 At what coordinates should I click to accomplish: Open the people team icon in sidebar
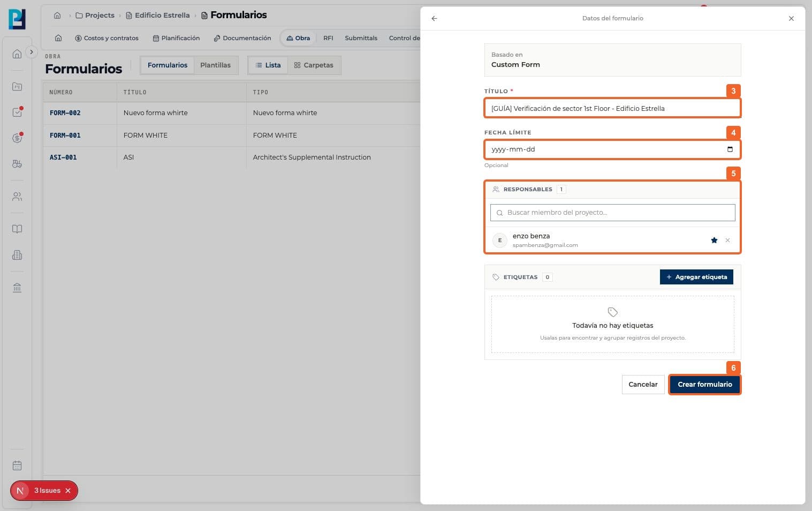17,197
